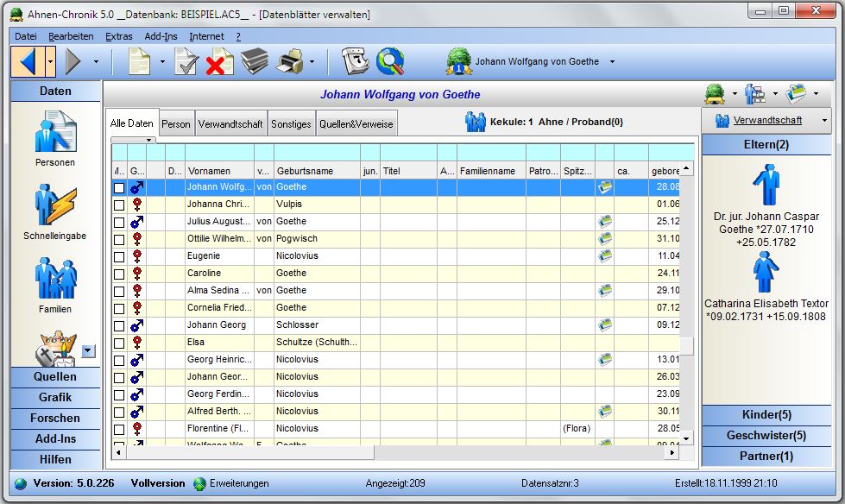Click the person chart icon beside title

755,94
